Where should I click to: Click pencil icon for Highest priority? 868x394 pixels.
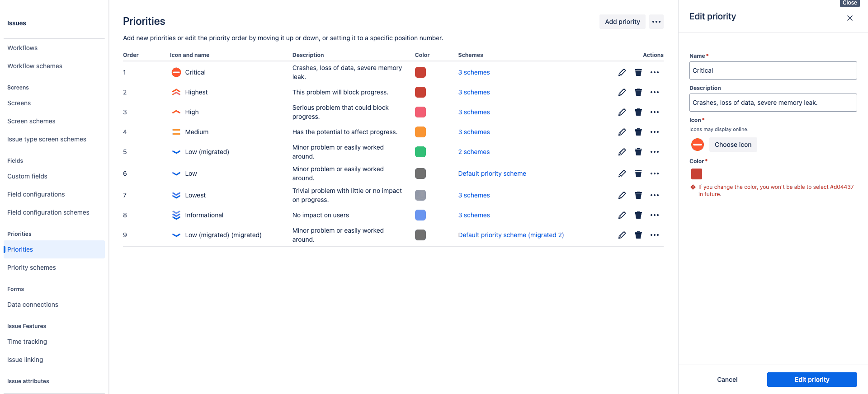click(x=622, y=92)
